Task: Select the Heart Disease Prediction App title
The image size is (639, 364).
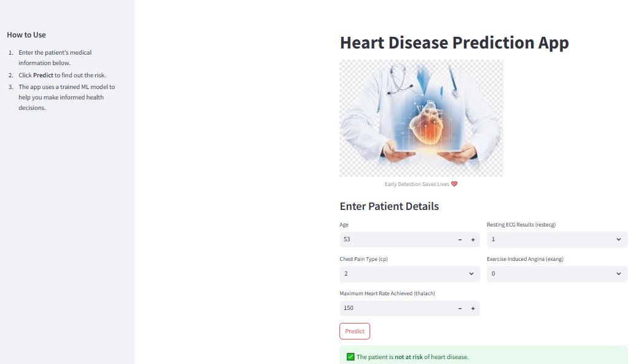Action: pos(454,43)
